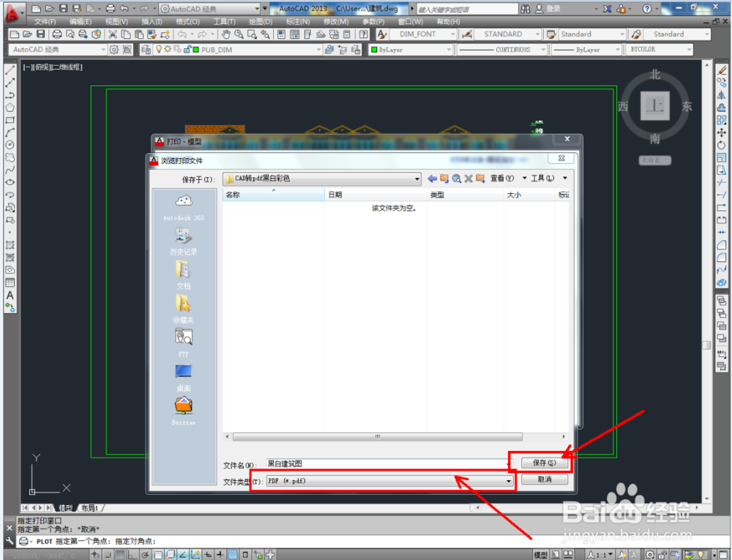Sort files by Type (类型) column
The height and width of the screenshot is (560, 732).
pyautogui.click(x=466, y=195)
